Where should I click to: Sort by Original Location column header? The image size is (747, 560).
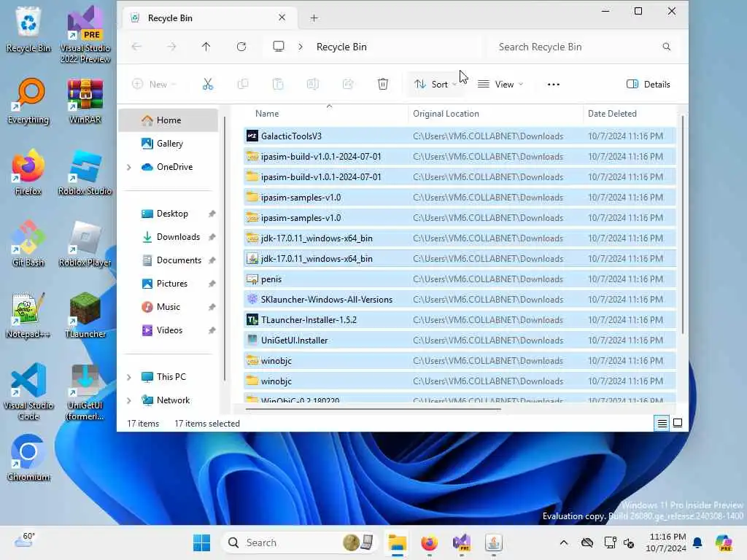coord(495,113)
